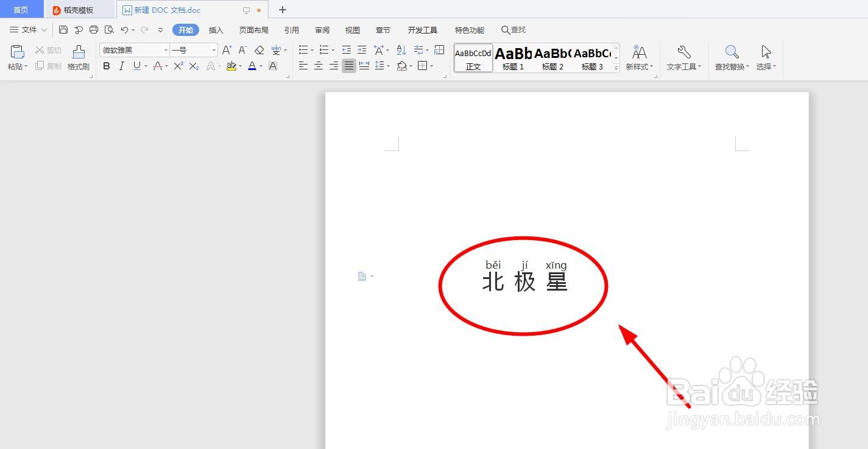Screen dimensions: 868x449
Task: Click the Paste clipboard icon
Action: pyautogui.click(x=17, y=52)
